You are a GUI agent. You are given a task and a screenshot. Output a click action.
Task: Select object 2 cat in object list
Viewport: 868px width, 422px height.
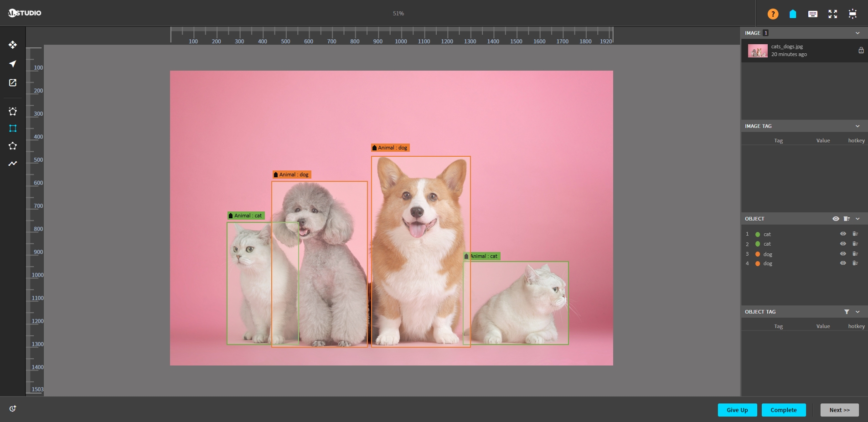click(x=767, y=244)
